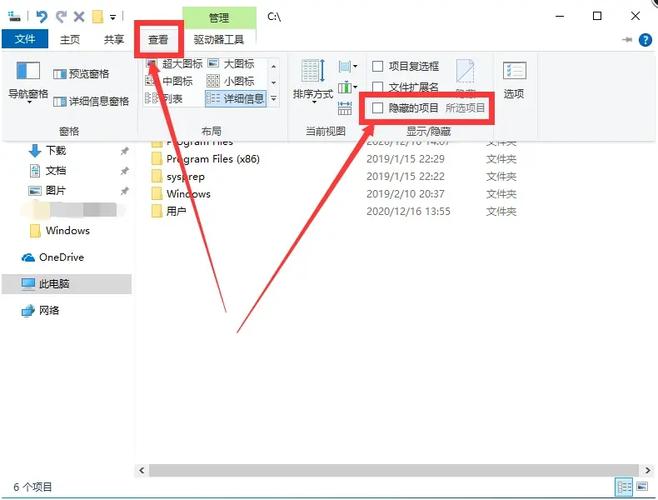
Task: Select the Windows folder in file list
Action: pos(180,194)
